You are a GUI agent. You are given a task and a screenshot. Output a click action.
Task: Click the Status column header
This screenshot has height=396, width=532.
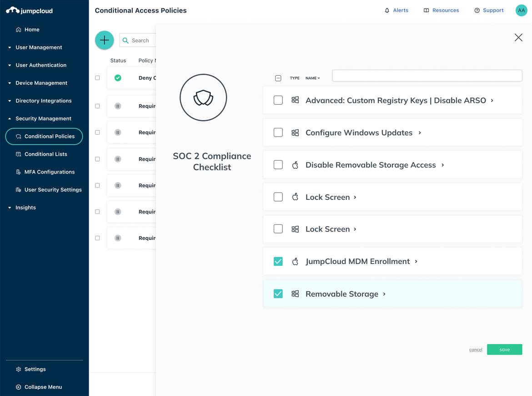118,61
